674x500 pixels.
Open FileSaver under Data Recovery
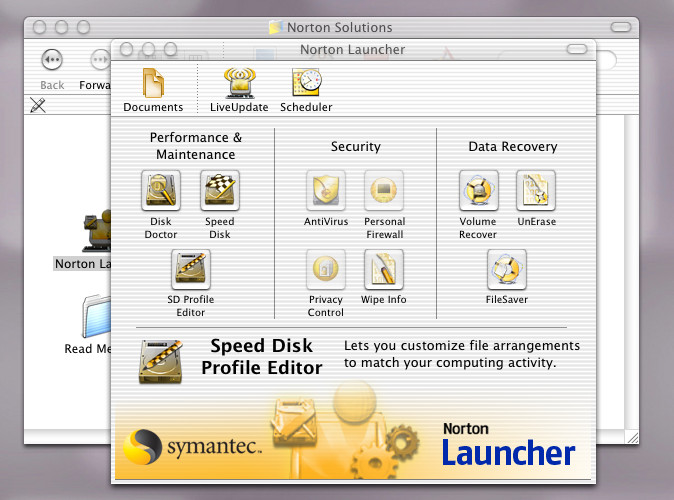pyautogui.click(x=507, y=269)
